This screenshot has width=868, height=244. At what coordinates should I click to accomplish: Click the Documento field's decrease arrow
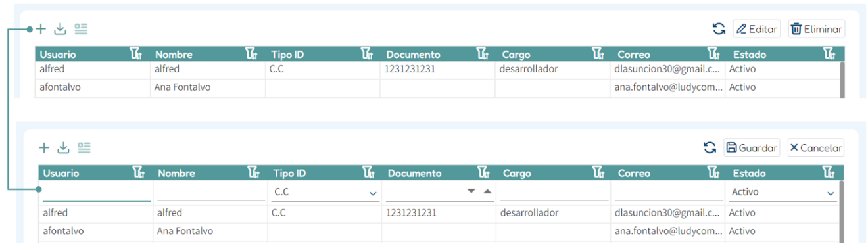click(471, 191)
